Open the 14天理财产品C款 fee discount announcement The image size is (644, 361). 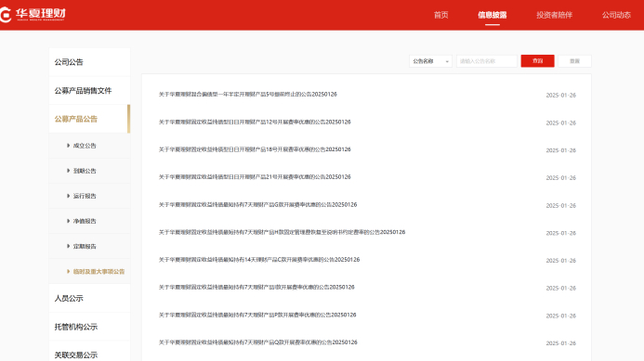click(x=259, y=260)
